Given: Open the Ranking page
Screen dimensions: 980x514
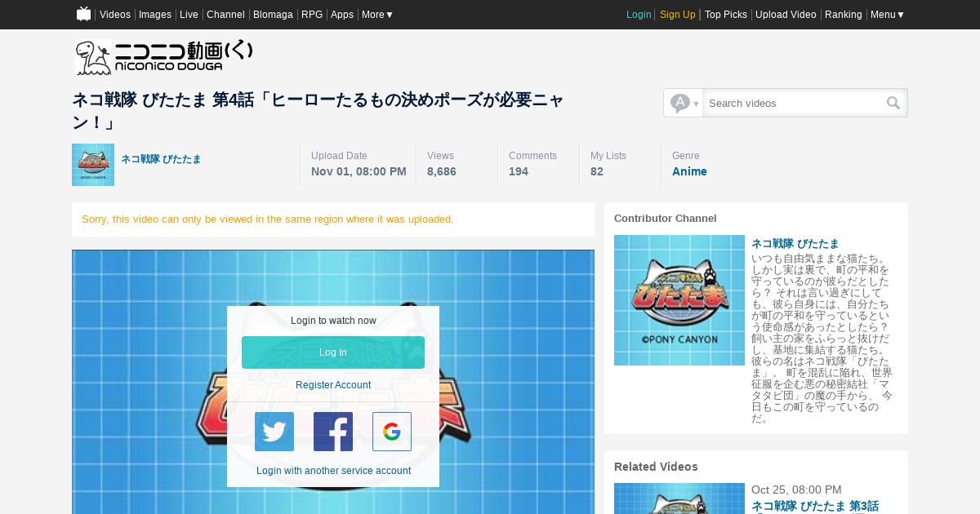Looking at the screenshot, I should pos(844,15).
